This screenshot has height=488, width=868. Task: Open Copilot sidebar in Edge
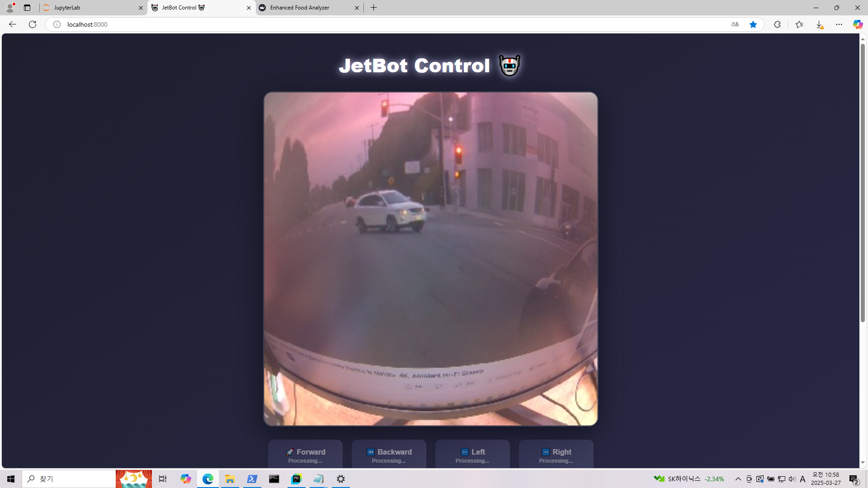pyautogui.click(x=858, y=24)
